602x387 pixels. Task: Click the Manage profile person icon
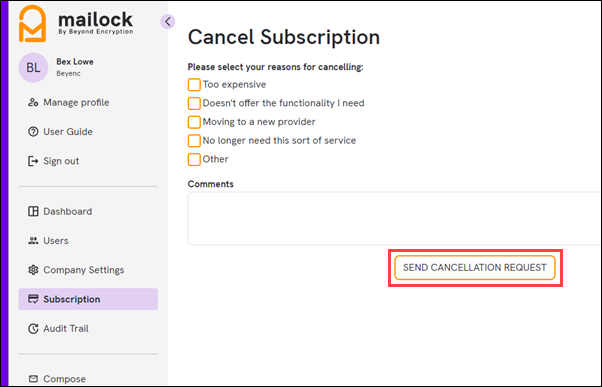coord(33,103)
